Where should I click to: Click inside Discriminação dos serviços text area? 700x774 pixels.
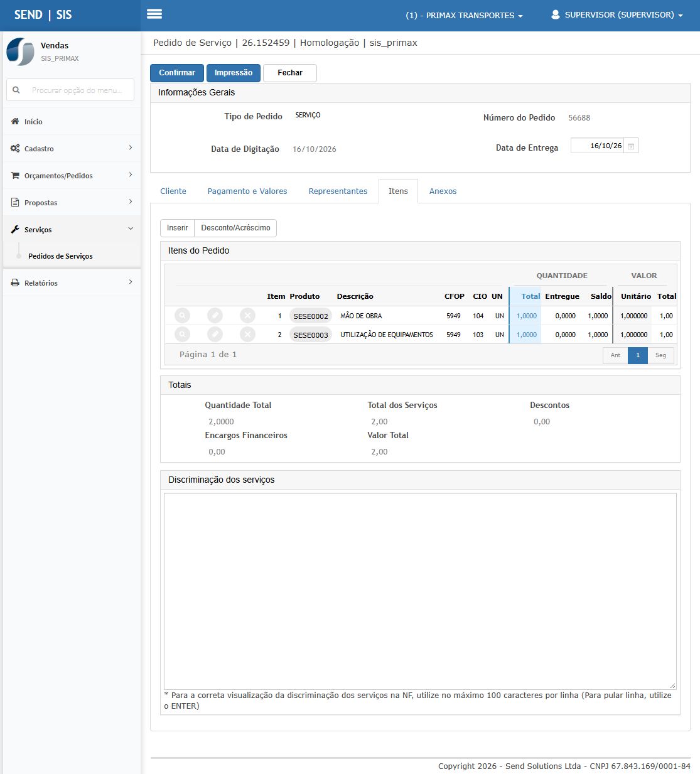pos(420,591)
